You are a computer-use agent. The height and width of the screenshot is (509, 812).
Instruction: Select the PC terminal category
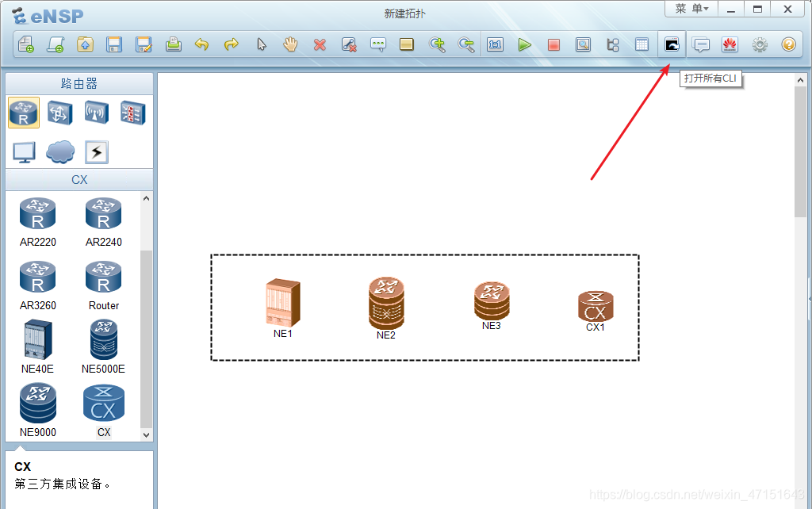pos(24,152)
